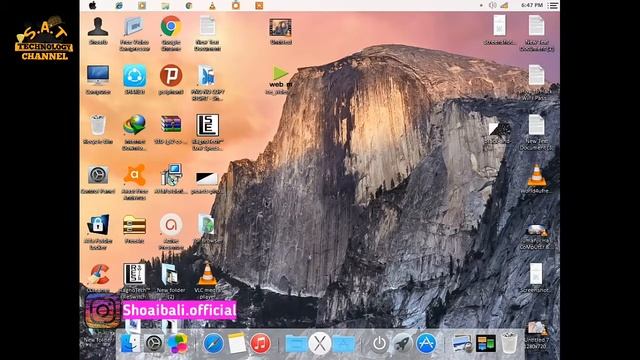The height and width of the screenshot is (360, 640).
Task: Open the film-strip video thumbnail icon
Action: coord(280,27)
